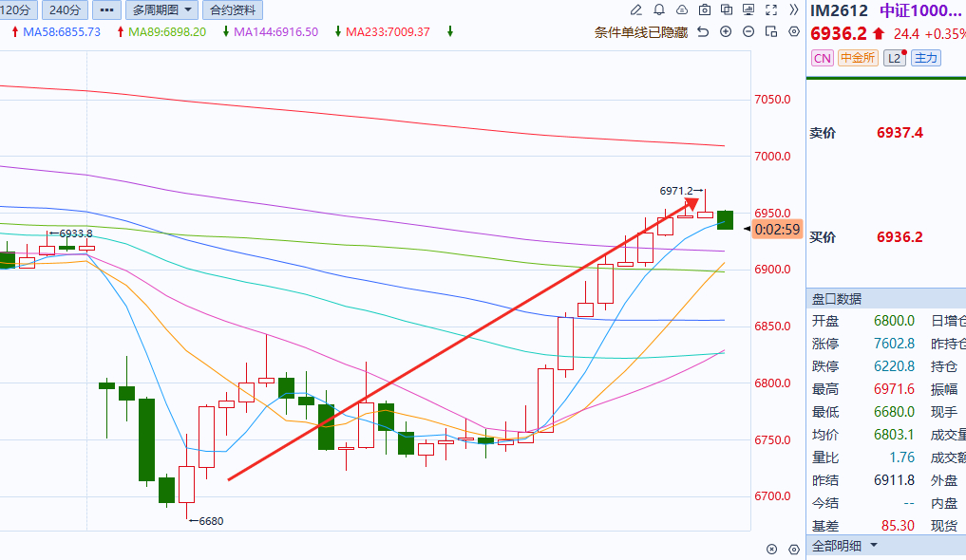
Task: Click the IM2612 contract code
Action: coord(839,10)
